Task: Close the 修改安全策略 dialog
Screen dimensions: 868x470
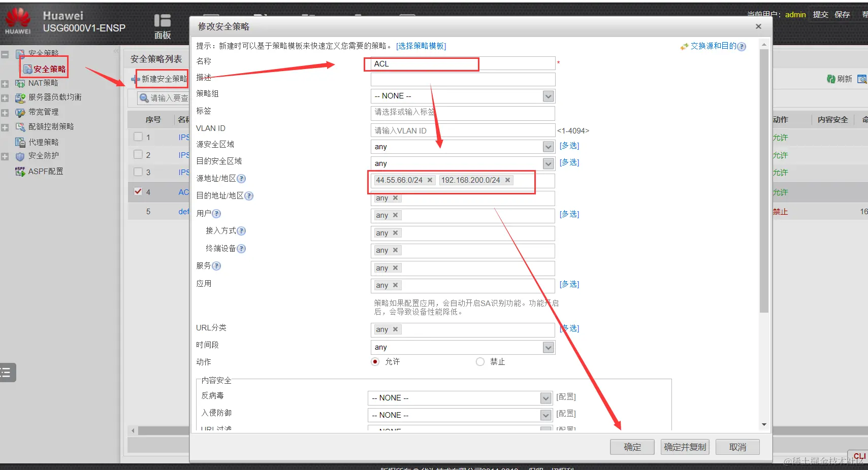Action: click(758, 26)
